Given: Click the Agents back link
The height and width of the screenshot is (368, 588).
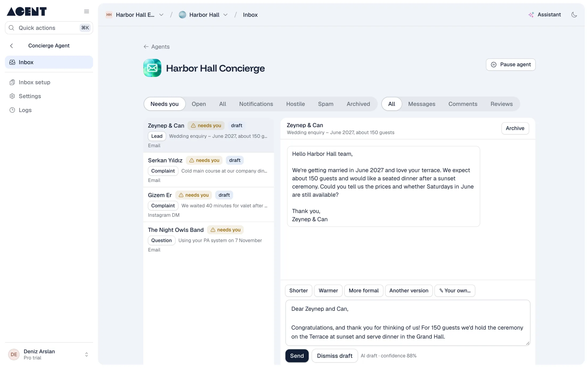Looking at the screenshot, I should [157, 47].
